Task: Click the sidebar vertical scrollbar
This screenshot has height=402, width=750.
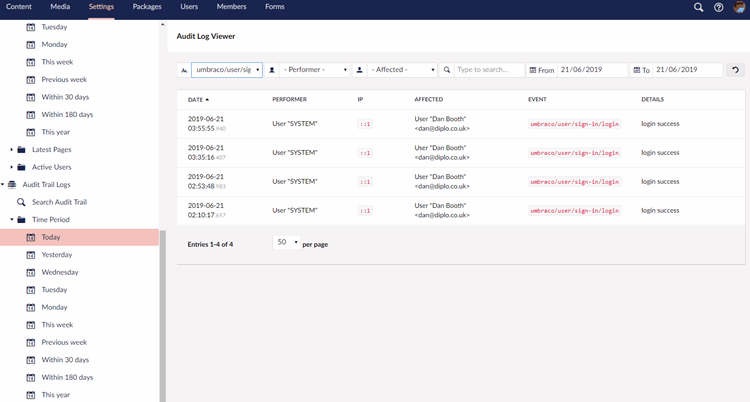Action: (x=163, y=316)
